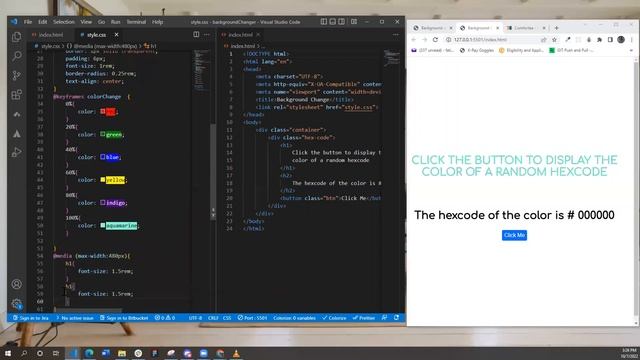
Task: Open the browser side panel
Action: tap(610, 40)
